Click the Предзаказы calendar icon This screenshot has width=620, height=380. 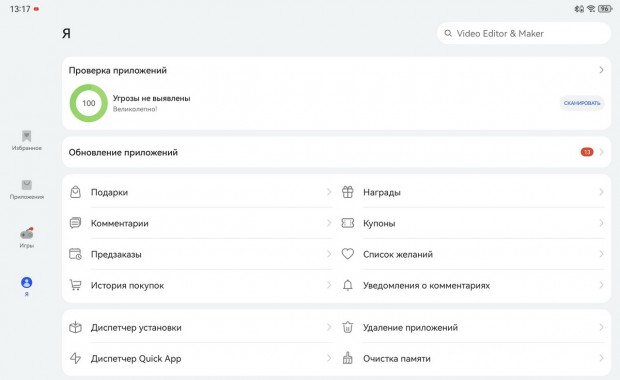75,254
